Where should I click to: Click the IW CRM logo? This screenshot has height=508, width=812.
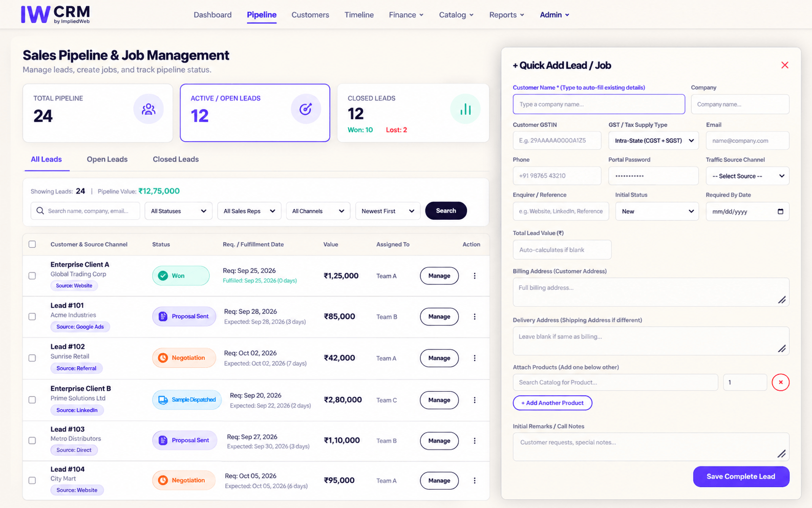55,14
